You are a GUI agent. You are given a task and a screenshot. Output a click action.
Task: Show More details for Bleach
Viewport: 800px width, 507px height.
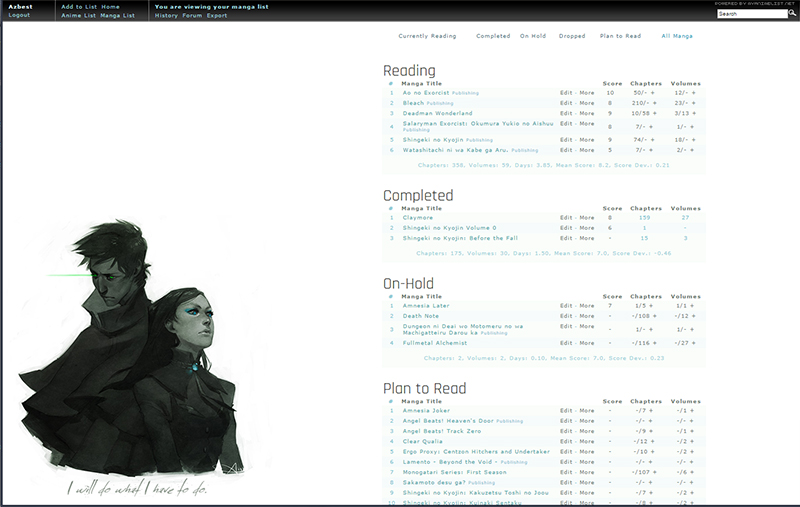(x=587, y=103)
